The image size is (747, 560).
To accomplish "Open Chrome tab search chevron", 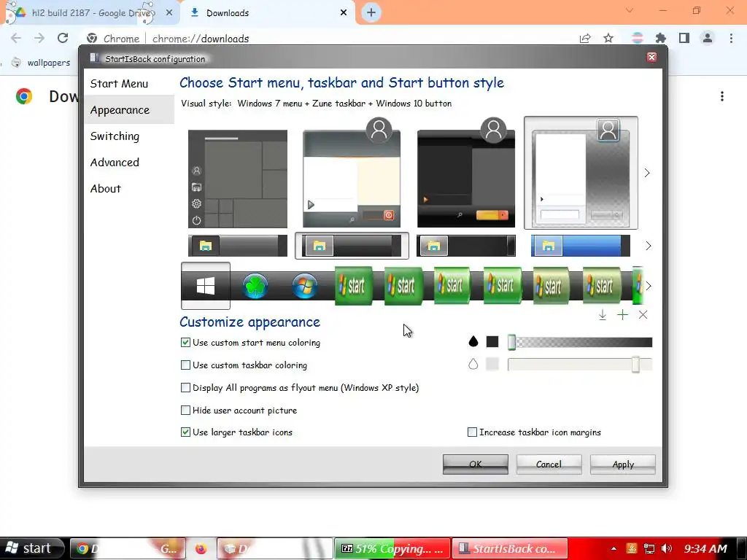I will (630, 10).
